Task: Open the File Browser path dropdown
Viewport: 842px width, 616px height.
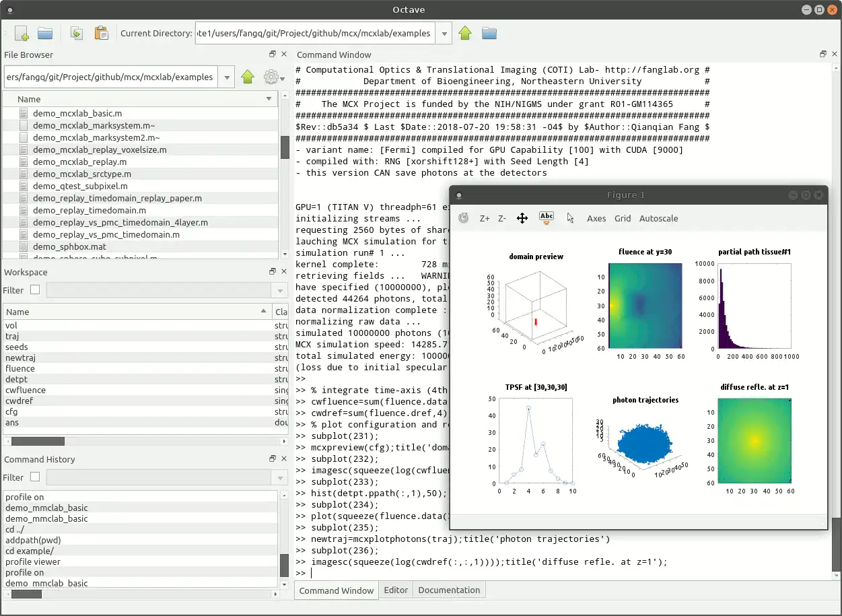Action: point(227,77)
